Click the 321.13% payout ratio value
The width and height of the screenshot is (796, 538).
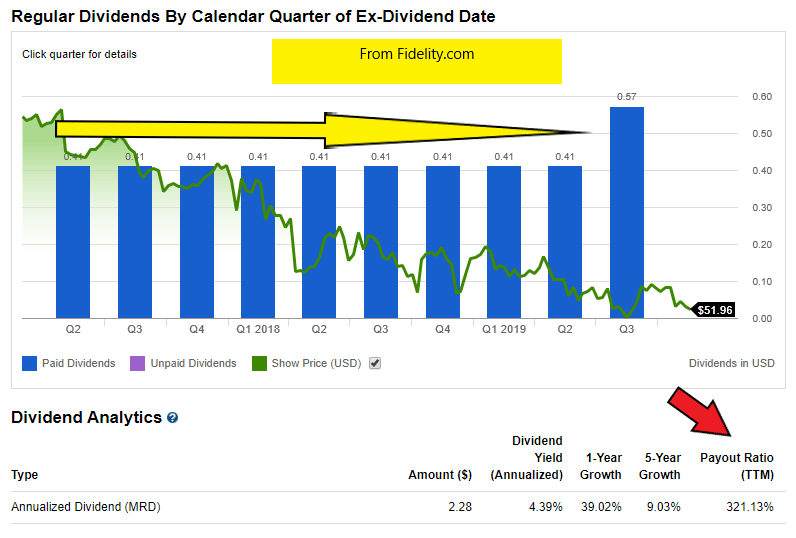click(749, 507)
